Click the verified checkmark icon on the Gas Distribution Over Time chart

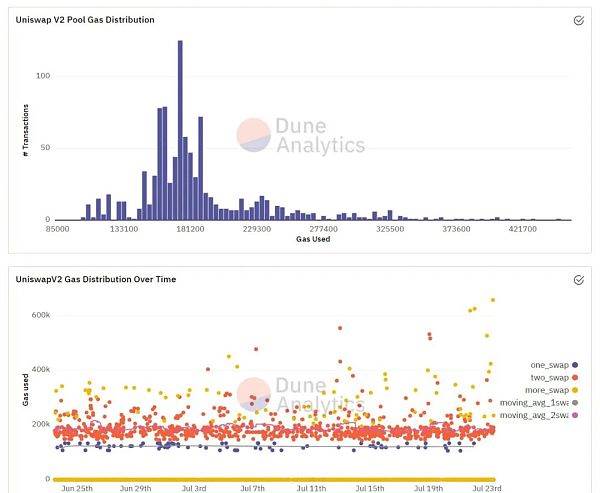coord(579,280)
